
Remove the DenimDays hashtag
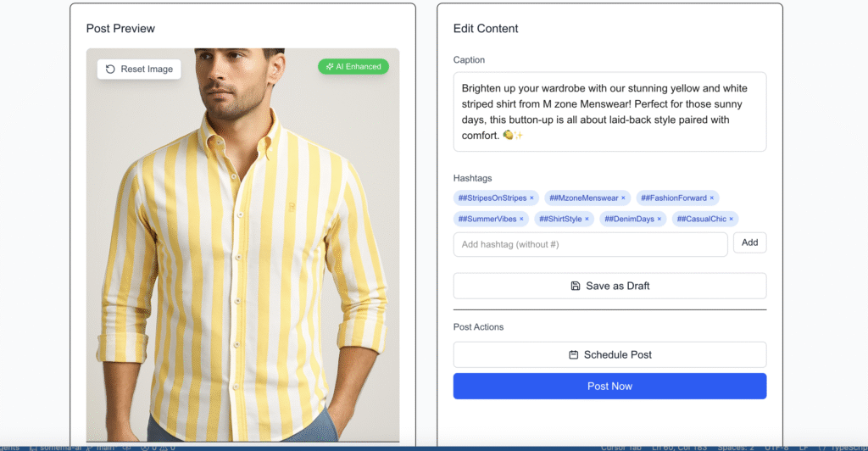[659, 219]
